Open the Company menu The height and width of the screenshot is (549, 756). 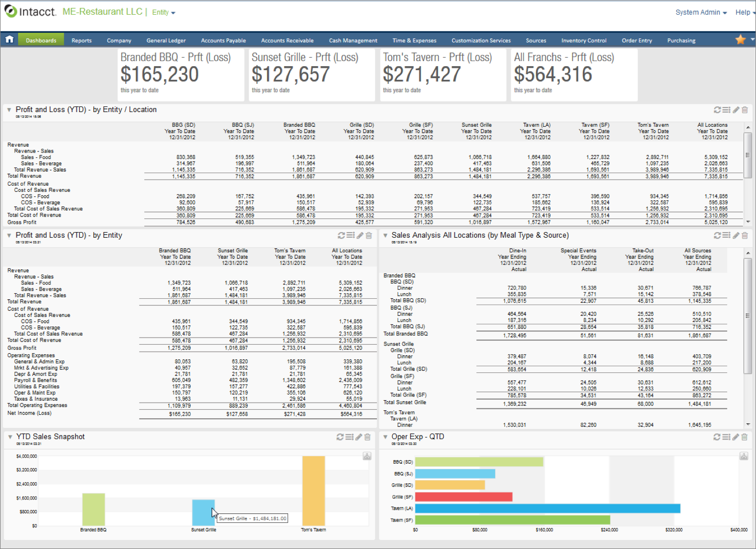(x=119, y=40)
